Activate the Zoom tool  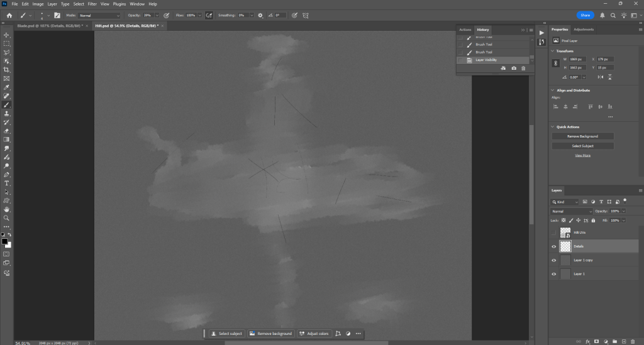click(x=7, y=218)
